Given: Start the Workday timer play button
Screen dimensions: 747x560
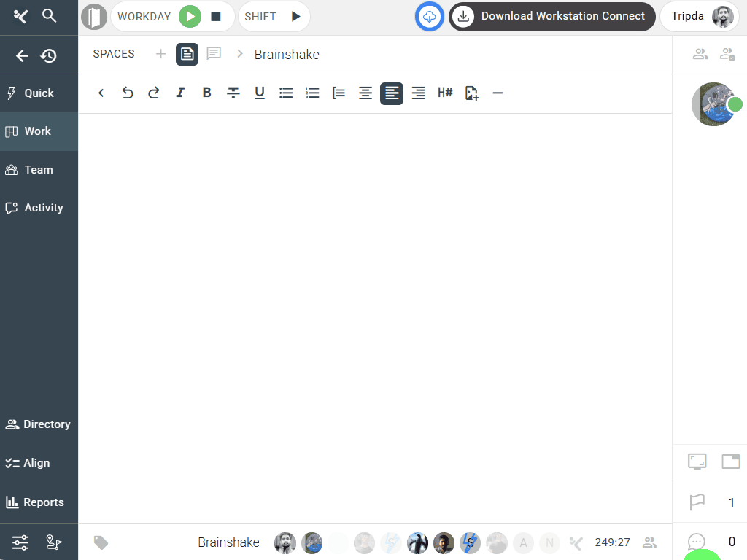Looking at the screenshot, I should tap(190, 16).
